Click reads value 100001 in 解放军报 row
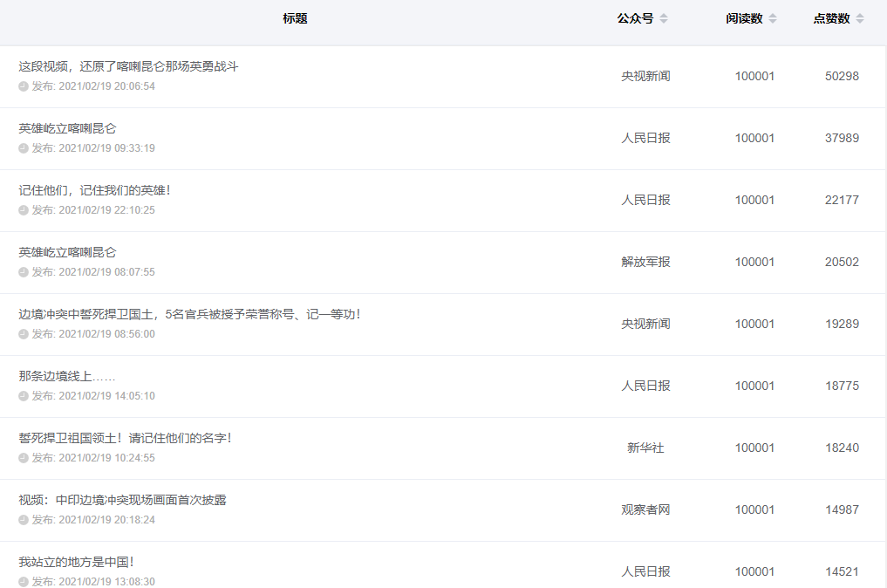This screenshot has height=588, width=887. click(x=754, y=262)
